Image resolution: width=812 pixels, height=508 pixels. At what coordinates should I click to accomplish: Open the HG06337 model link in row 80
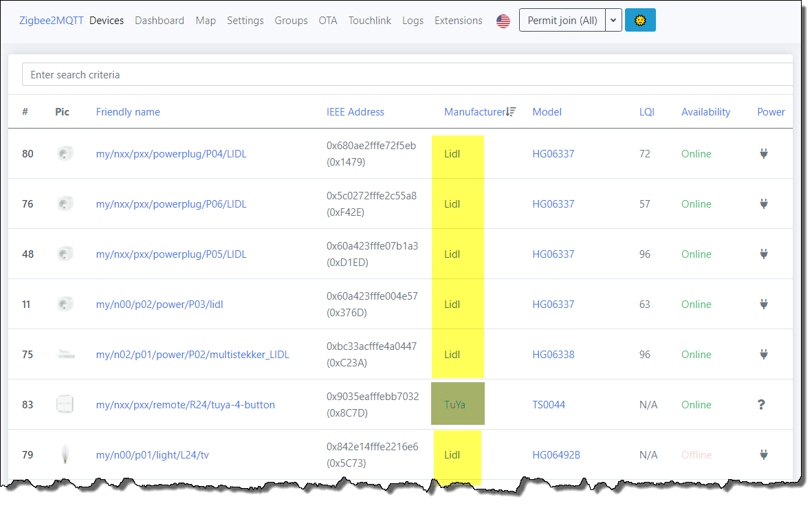(553, 154)
